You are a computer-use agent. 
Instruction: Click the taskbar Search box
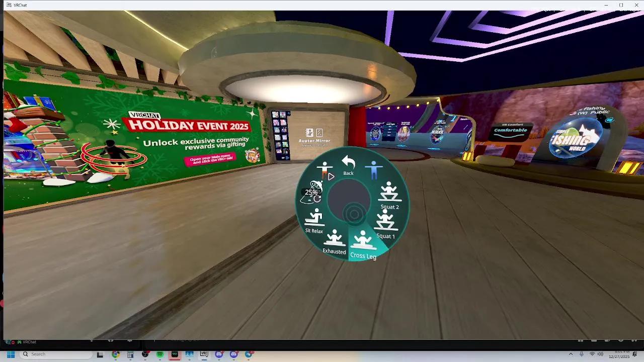click(56, 354)
